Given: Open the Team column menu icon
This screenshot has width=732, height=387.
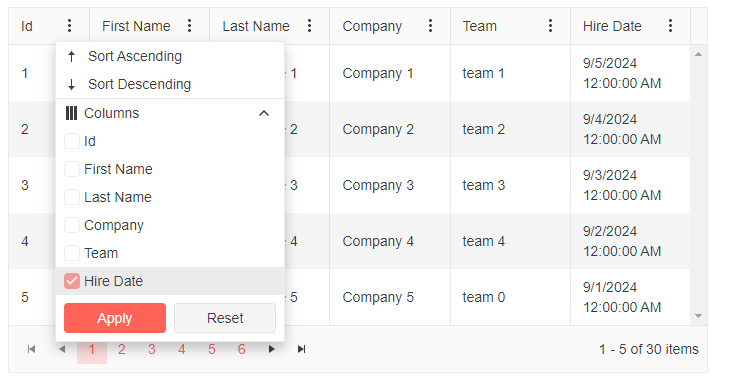Looking at the screenshot, I should pos(550,26).
